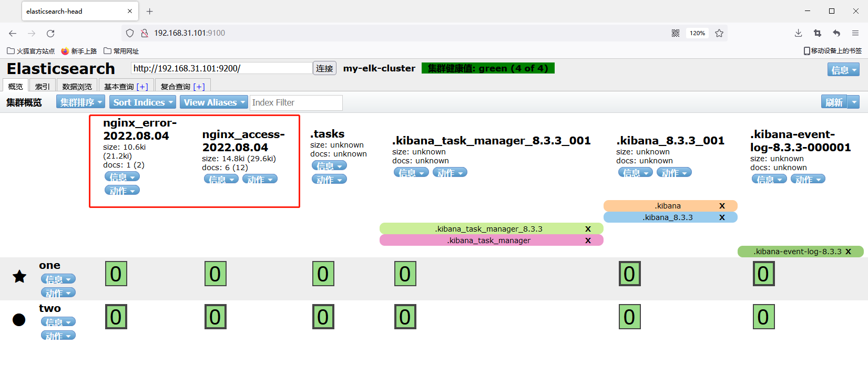Remove the .kibana alias with its X
868x376 pixels.
[722, 206]
